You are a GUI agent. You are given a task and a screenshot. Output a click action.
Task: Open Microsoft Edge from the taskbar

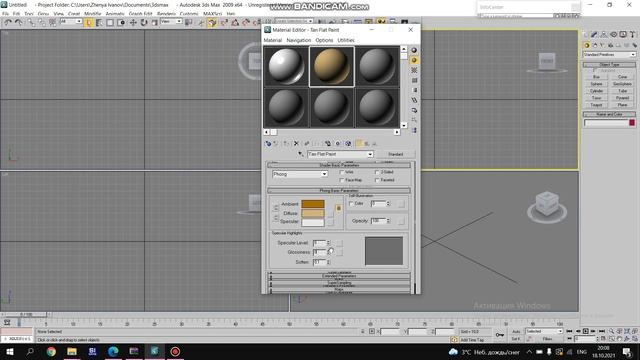[113, 351]
